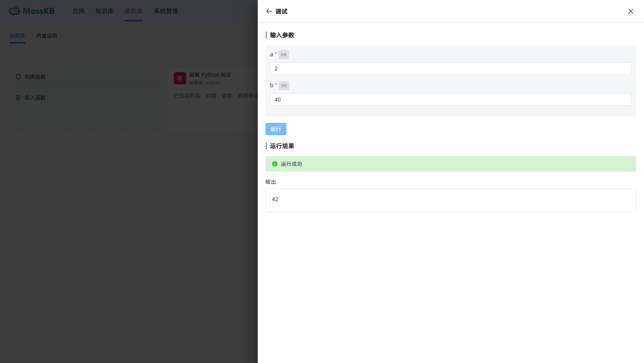This screenshot has height=363, width=644.
Task: Click the output box showing 42
Action: (450, 200)
